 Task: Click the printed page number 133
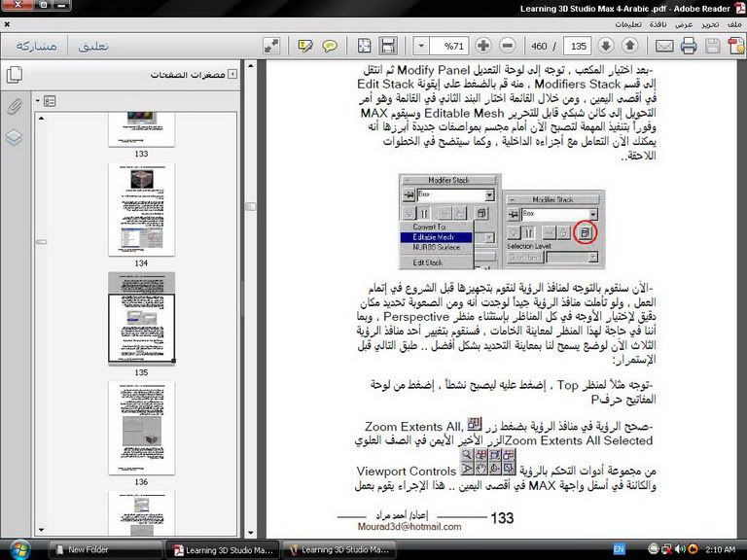[502, 517]
